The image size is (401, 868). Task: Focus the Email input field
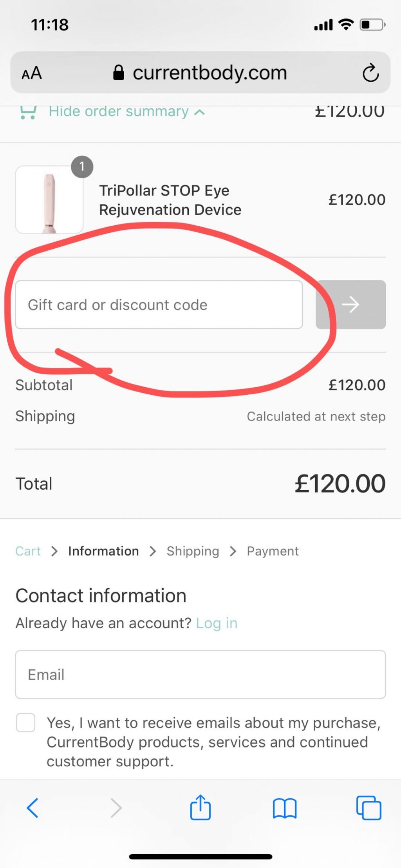click(200, 675)
